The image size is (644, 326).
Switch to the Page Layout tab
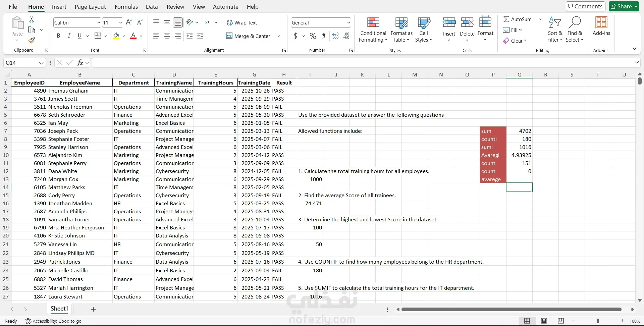click(90, 7)
